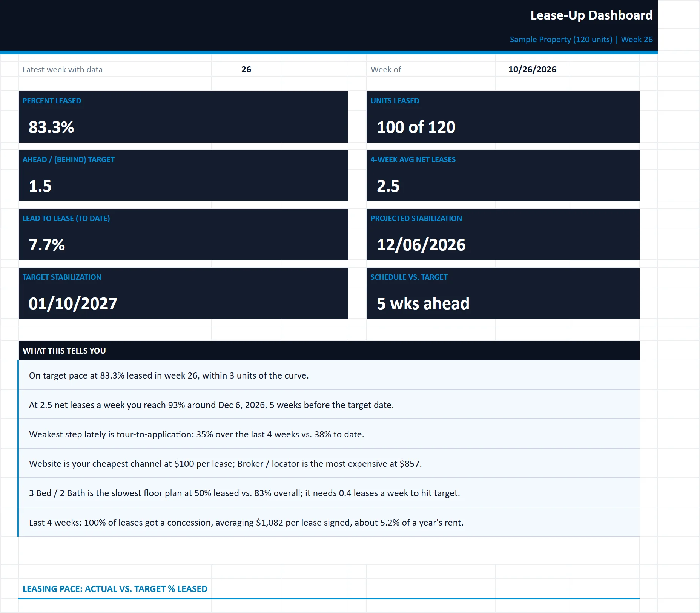Select the LEAD TO LEASE (TO DATE) heading
The image size is (700, 613).
click(66, 218)
